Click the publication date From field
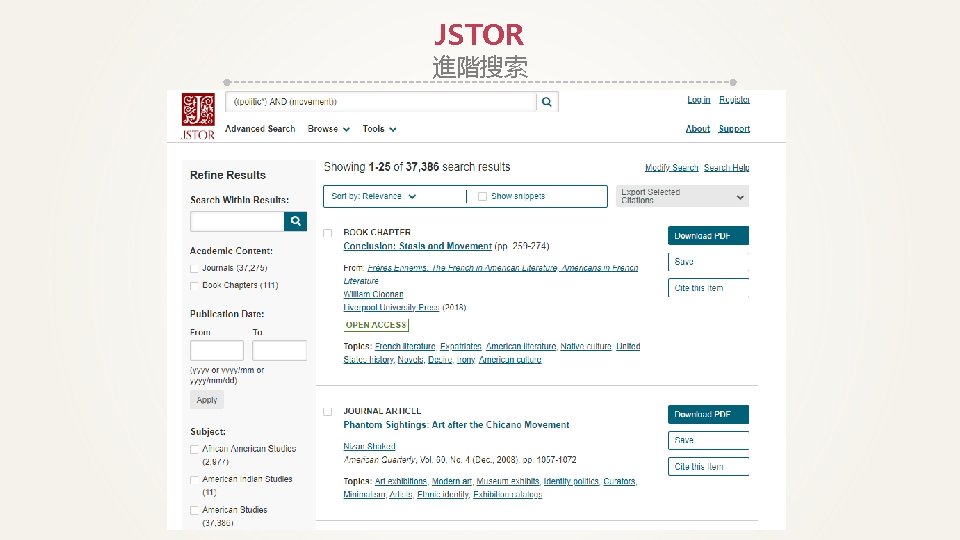 (x=217, y=350)
